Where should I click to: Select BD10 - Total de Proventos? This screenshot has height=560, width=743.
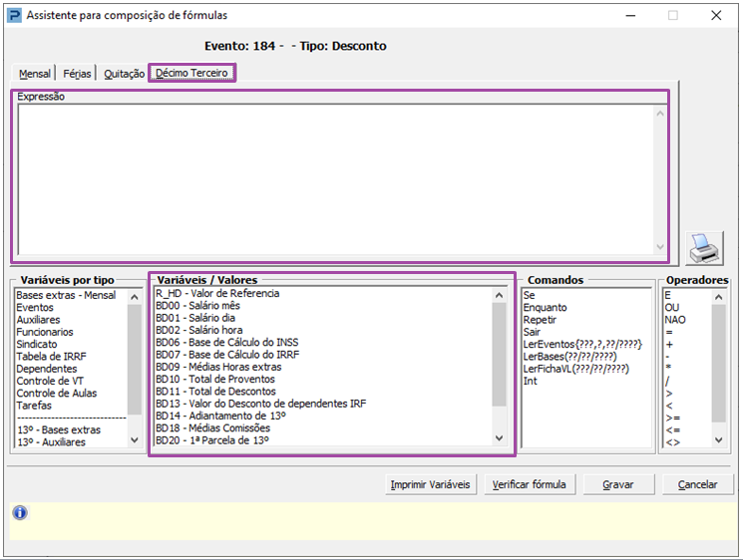(215, 380)
